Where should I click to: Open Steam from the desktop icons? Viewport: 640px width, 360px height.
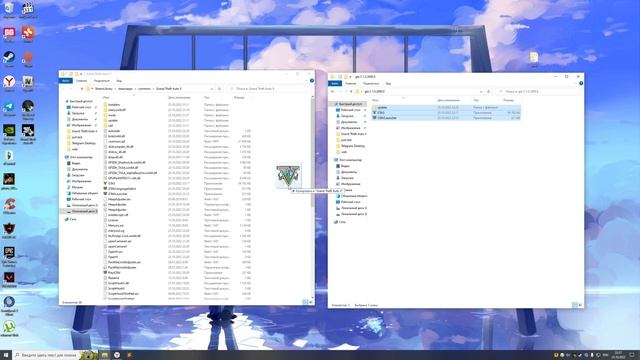coord(9,58)
